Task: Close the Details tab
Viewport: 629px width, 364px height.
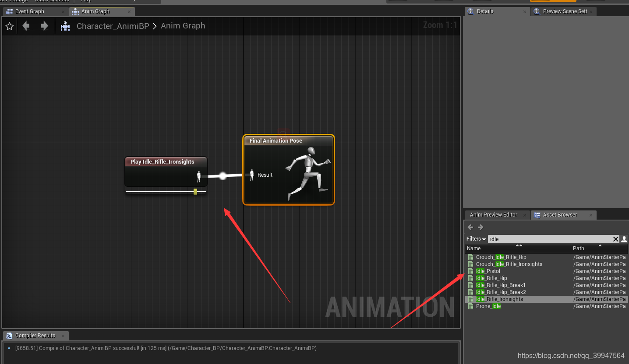Action: tap(525, 12)
